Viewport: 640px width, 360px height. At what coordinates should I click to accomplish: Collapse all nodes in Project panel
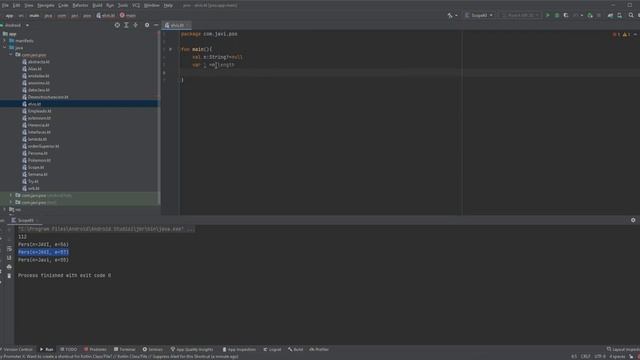coord(136,25)
